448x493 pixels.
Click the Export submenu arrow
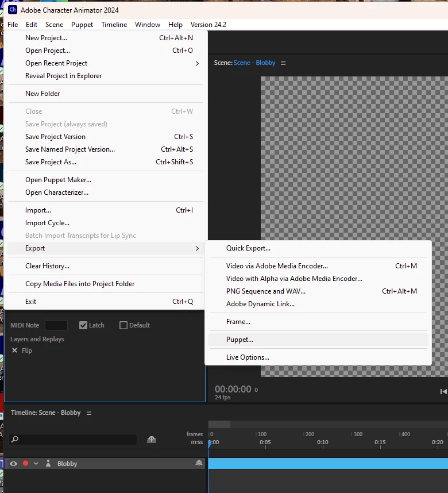click(197, 248)
